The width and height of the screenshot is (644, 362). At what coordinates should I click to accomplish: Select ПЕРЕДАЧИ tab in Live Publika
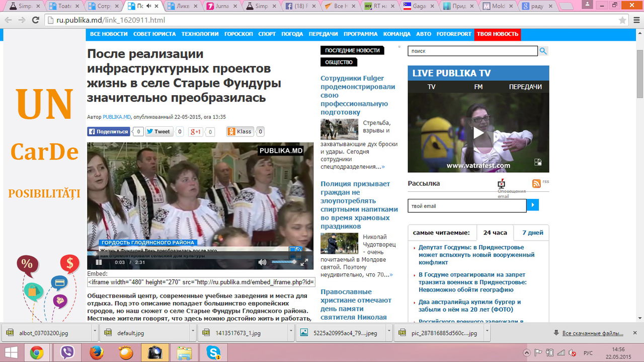(x=525, y=87)
